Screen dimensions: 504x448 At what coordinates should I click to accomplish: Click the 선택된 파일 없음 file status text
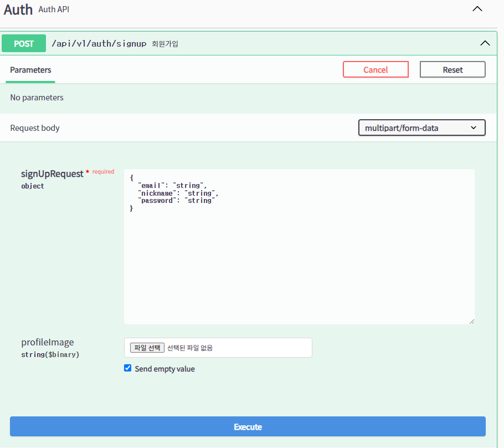pos(190,348)
